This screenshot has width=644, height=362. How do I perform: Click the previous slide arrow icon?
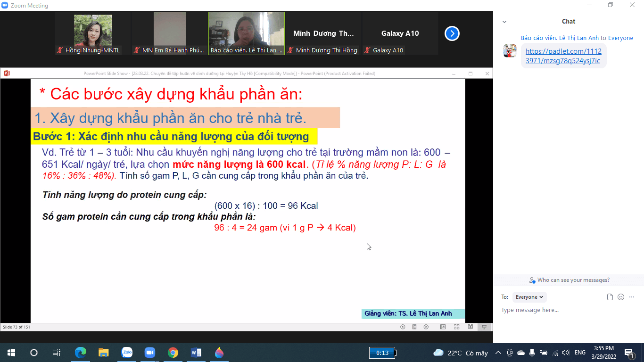[403, 327]
